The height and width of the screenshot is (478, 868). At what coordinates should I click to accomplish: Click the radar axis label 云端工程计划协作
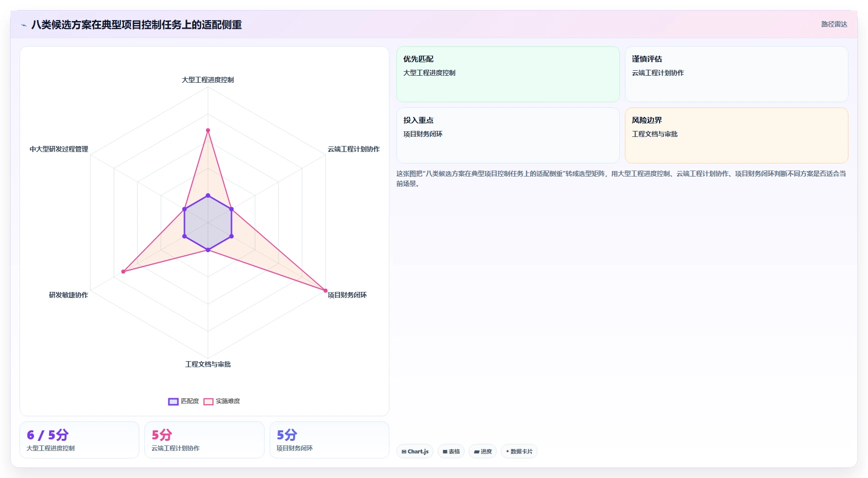(354, 149)
